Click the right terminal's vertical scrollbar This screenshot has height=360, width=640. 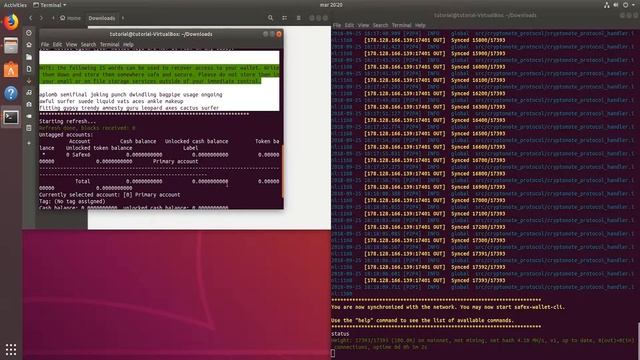[x=638, y=340]
